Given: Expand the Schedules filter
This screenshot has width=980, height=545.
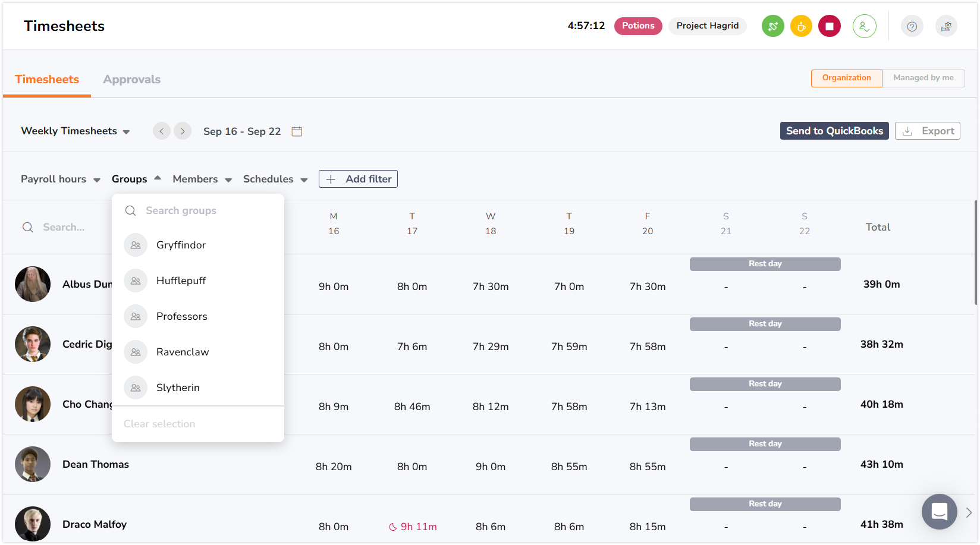Looking at the screenshot, I should click(x=275, y=179).
